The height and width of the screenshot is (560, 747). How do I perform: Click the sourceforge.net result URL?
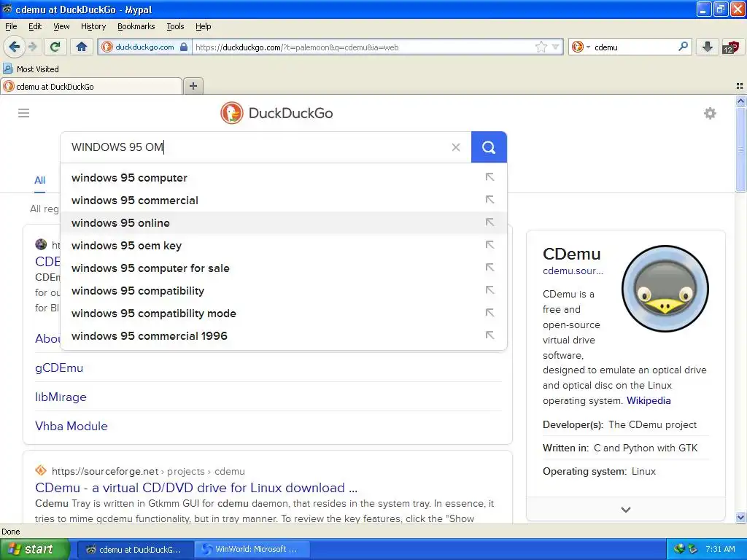(x=148, y=472)
